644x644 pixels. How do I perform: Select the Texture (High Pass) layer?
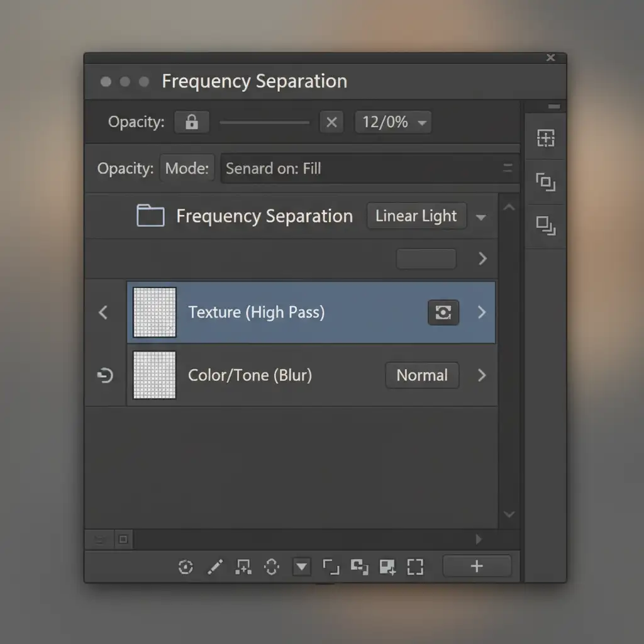click(283, 313)
